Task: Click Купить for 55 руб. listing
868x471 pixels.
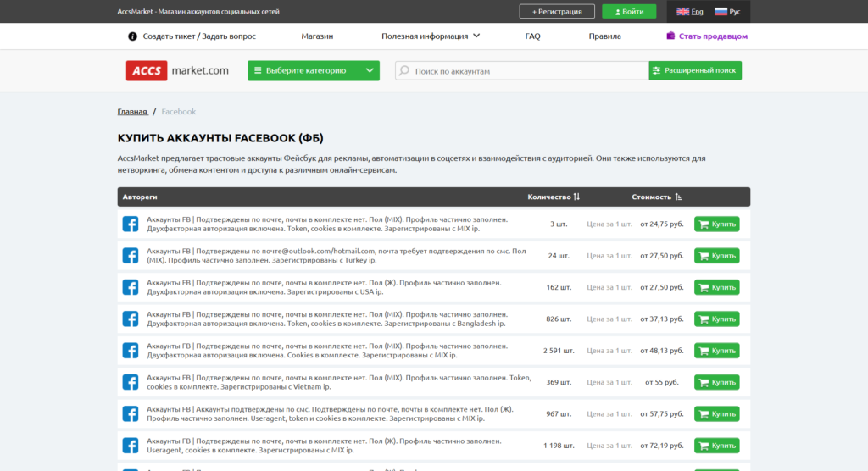Action: click(717, 382)
